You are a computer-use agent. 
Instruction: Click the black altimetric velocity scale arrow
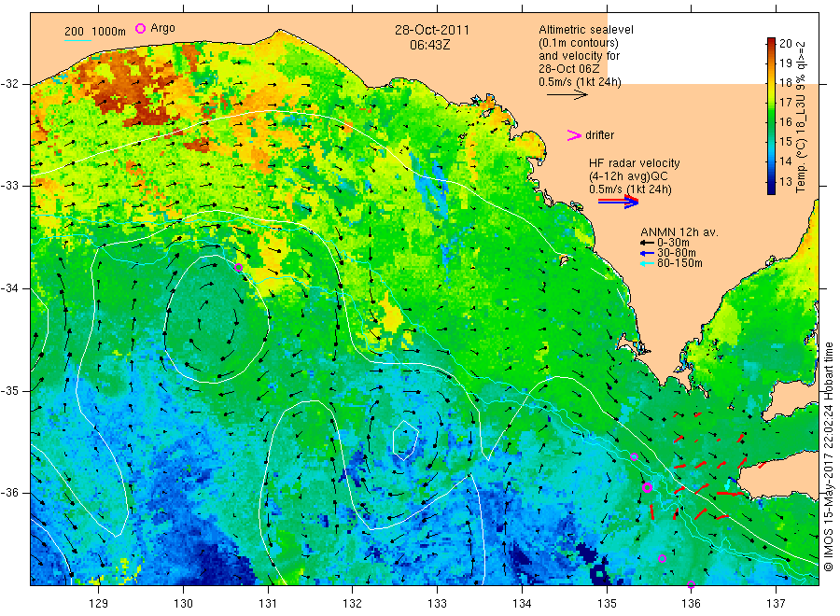coord(567,95)
